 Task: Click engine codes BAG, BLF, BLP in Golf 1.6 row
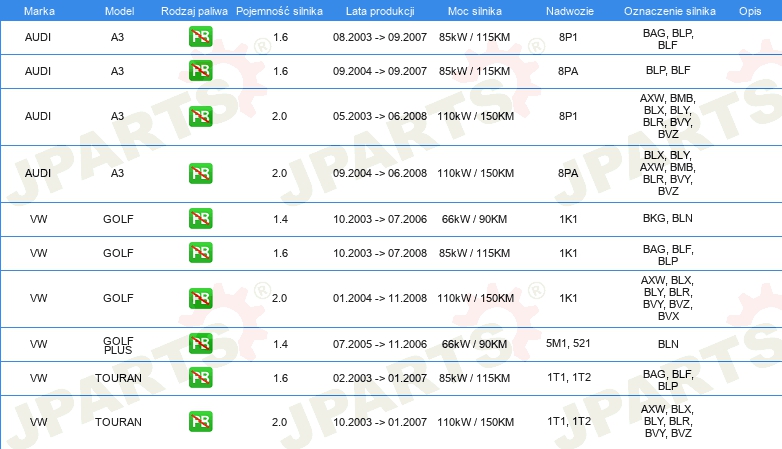668,255
